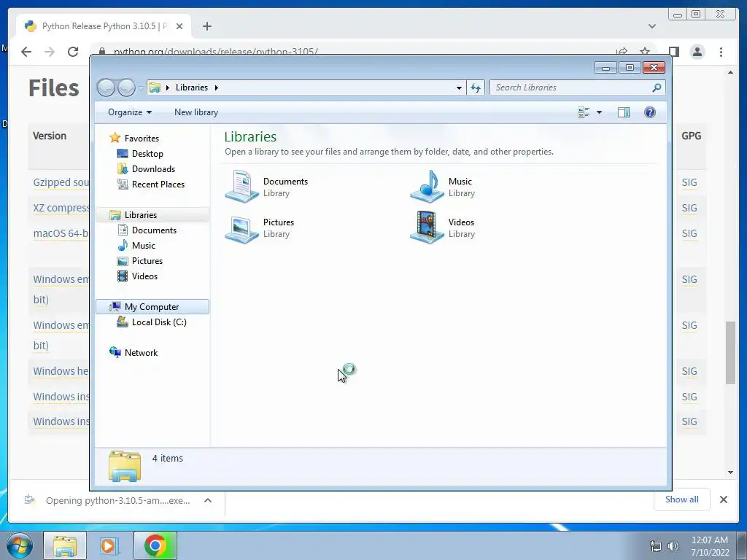Open view options dropdown arrow
The image size is (747, 560).
coord(600,112)
